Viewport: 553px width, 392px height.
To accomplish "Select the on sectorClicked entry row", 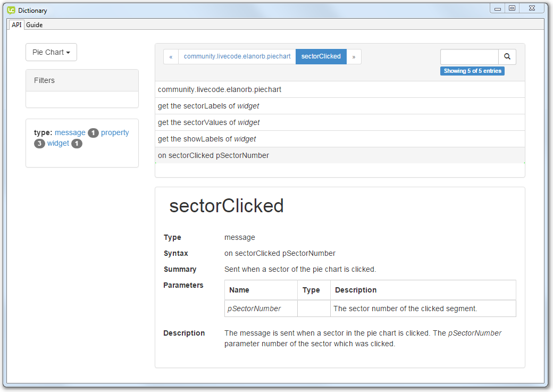I will coord(213,155).
